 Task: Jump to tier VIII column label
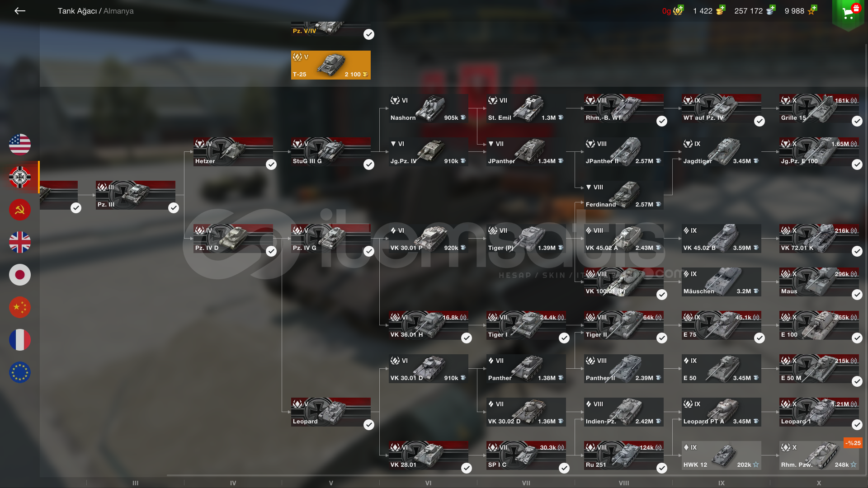point(624,483)
